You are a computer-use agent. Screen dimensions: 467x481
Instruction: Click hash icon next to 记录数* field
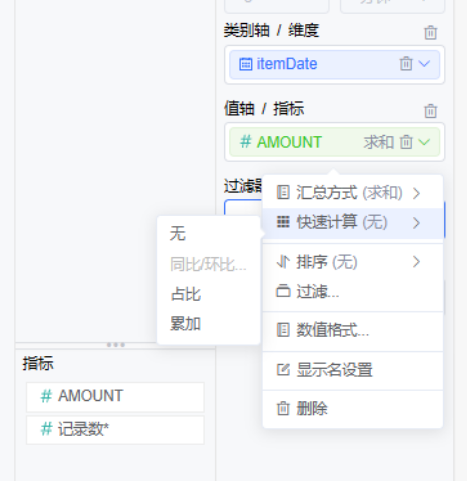[46, 429]
